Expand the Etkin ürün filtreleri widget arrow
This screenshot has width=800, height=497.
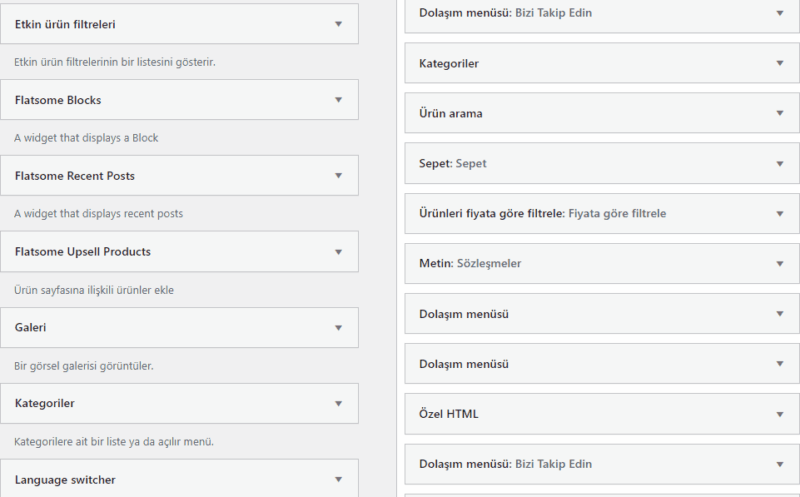click(339, 23)
